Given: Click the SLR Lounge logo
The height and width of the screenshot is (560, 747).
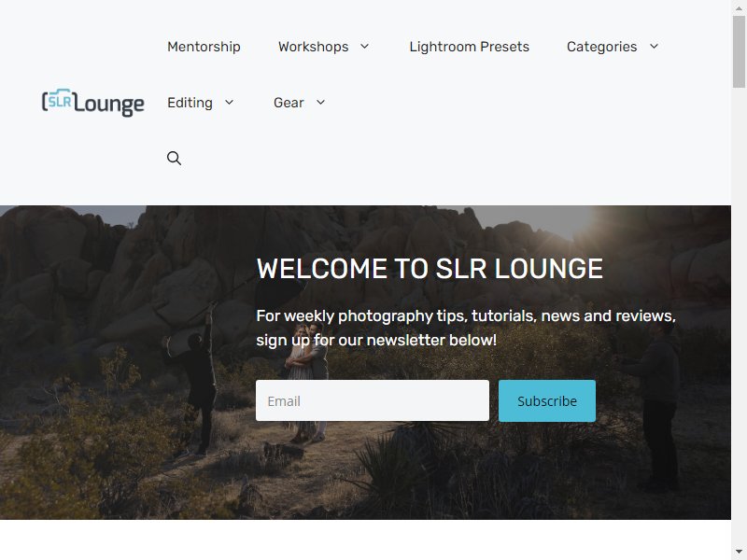Looking at the screenshot, I should (92, 103).
